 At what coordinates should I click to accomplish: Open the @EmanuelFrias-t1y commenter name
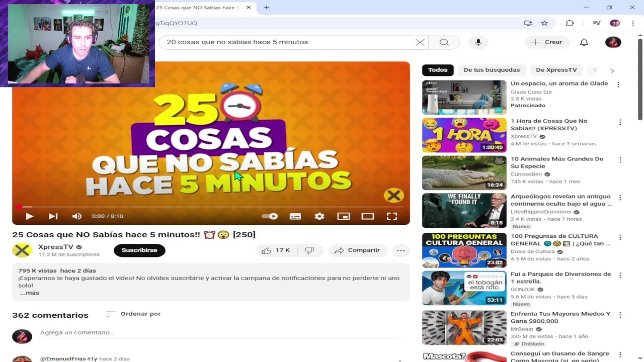pyautogui.click(x=68, y=359)
